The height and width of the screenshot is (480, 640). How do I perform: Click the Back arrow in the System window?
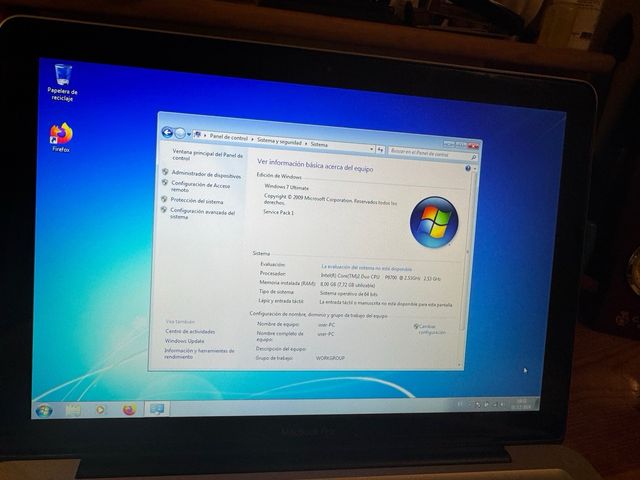click(167, 132)
